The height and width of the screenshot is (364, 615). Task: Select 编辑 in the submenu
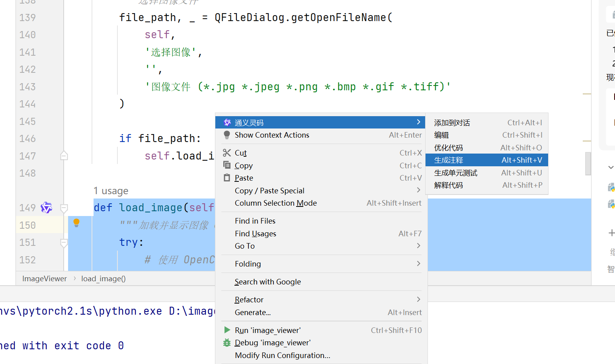487,135
